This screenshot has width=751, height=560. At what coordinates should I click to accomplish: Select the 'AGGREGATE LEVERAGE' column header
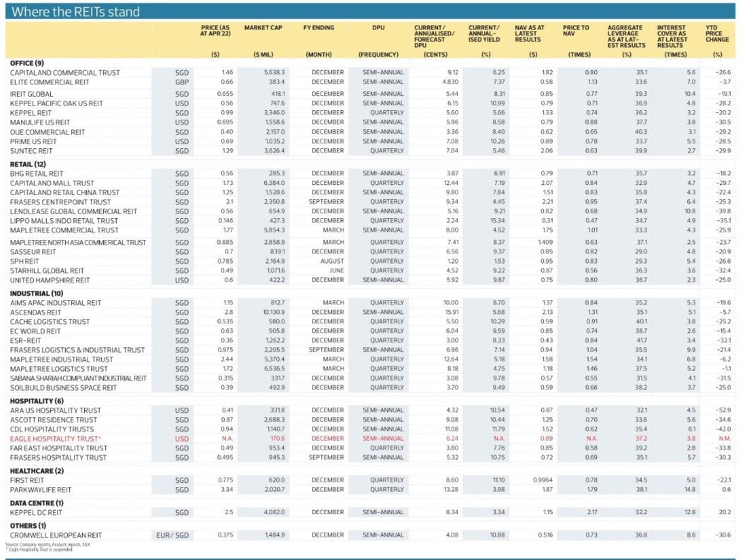point(627,37)
